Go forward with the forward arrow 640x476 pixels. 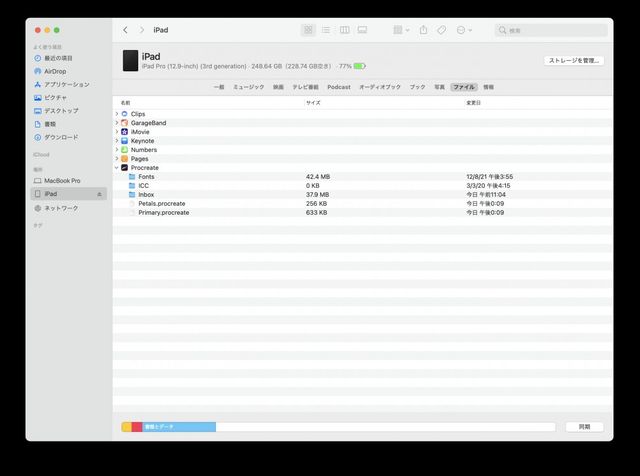pos(142,30)
